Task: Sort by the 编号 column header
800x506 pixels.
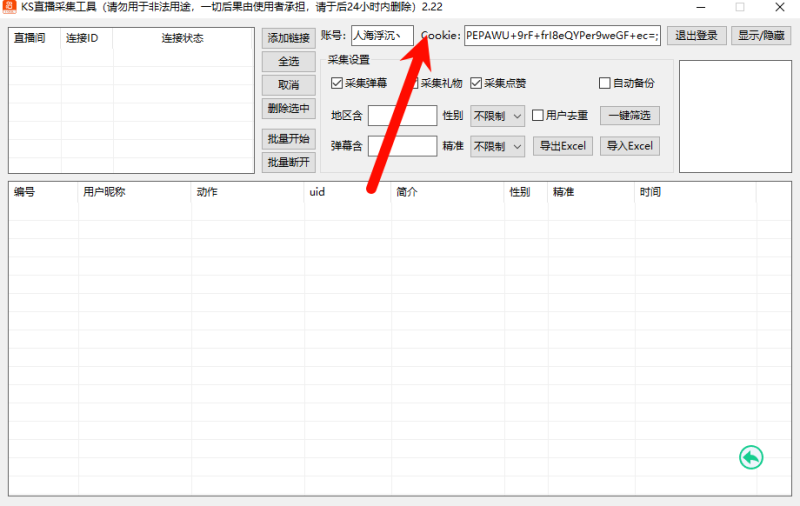Action: click(43, 192)
